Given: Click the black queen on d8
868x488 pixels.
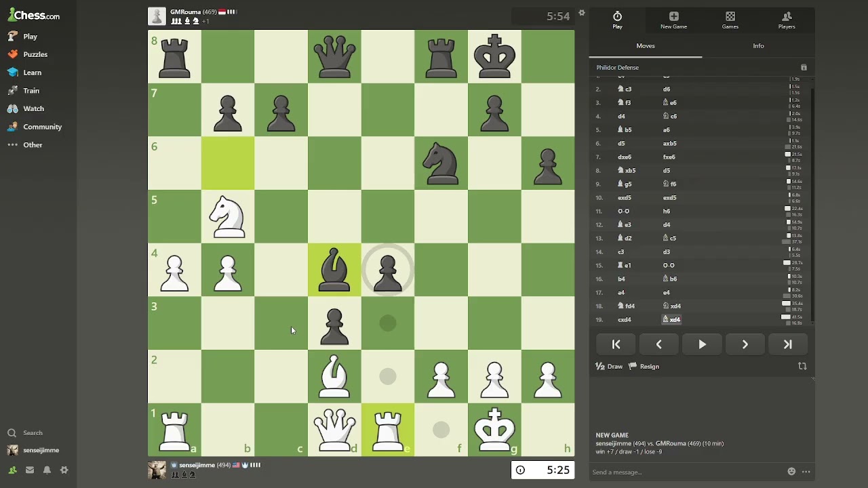Looking at the screenshot, I should pyautogui.click(x=334, y=56).
